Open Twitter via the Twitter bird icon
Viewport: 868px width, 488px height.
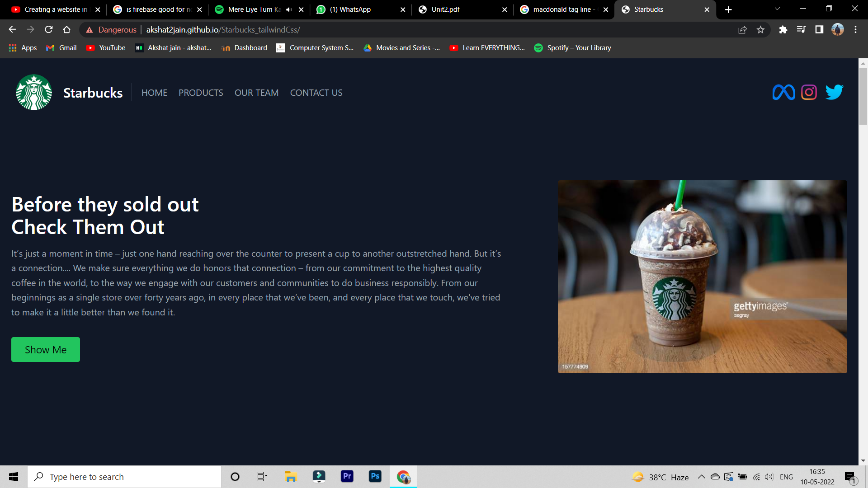(x=834, y=92)
